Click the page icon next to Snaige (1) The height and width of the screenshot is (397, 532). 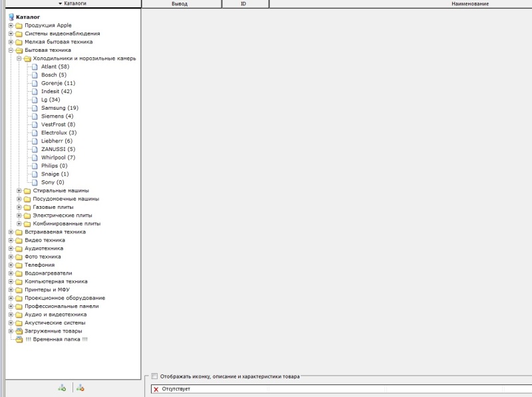tap(35, 174)
